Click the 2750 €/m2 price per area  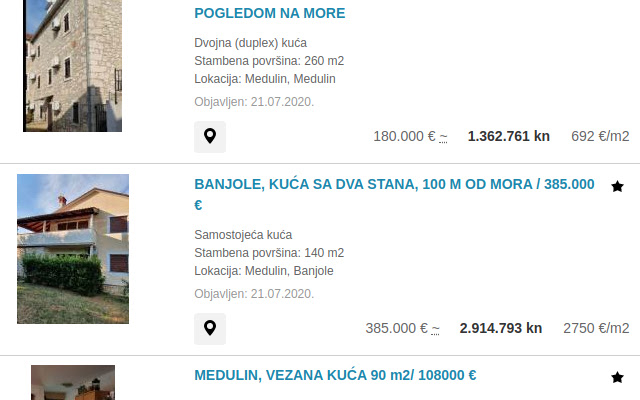596,328
